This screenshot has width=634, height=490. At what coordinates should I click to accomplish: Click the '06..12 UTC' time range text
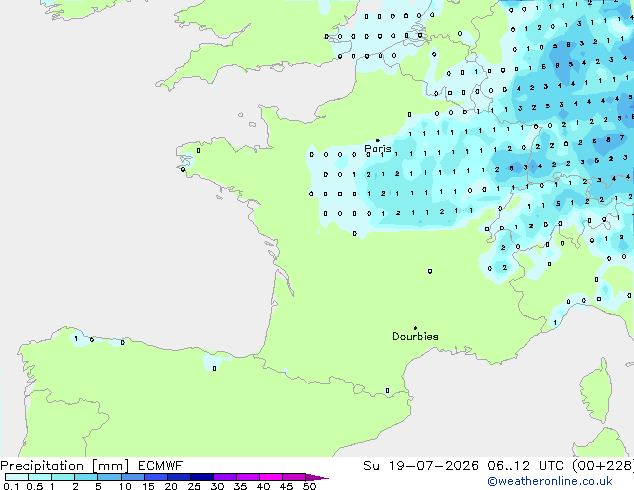[525, 466]
